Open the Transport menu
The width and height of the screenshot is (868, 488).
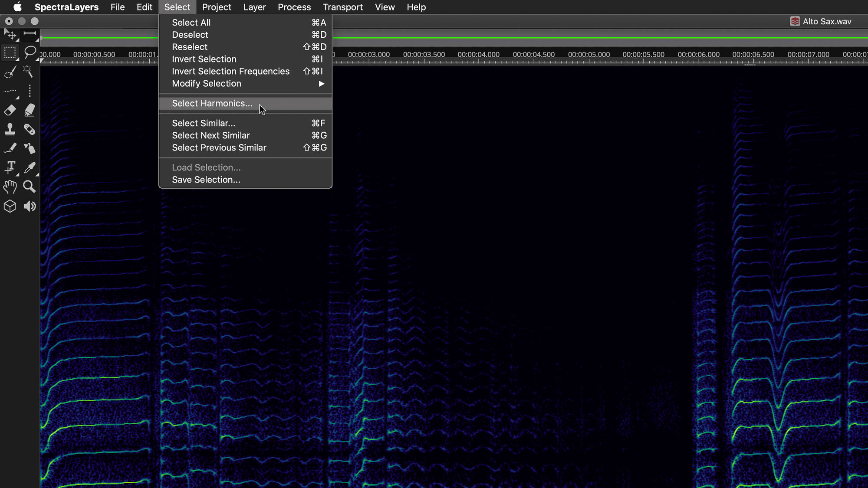click(343, 7)
